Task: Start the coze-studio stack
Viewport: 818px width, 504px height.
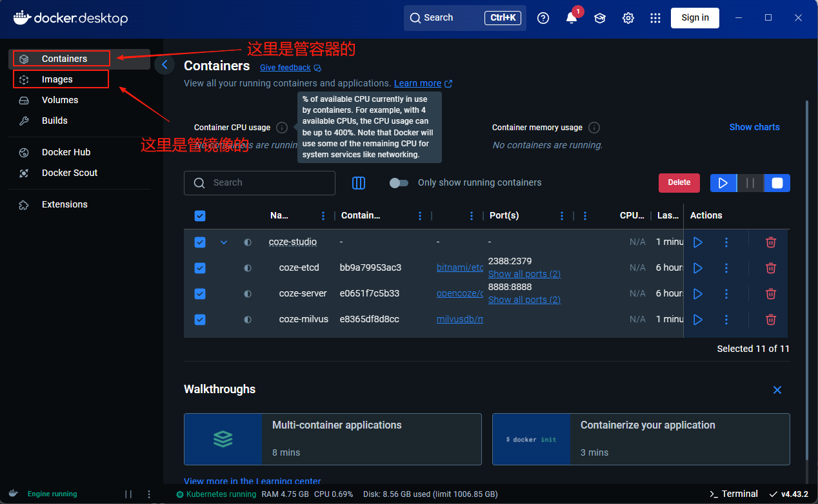Action: coord(697,242)
